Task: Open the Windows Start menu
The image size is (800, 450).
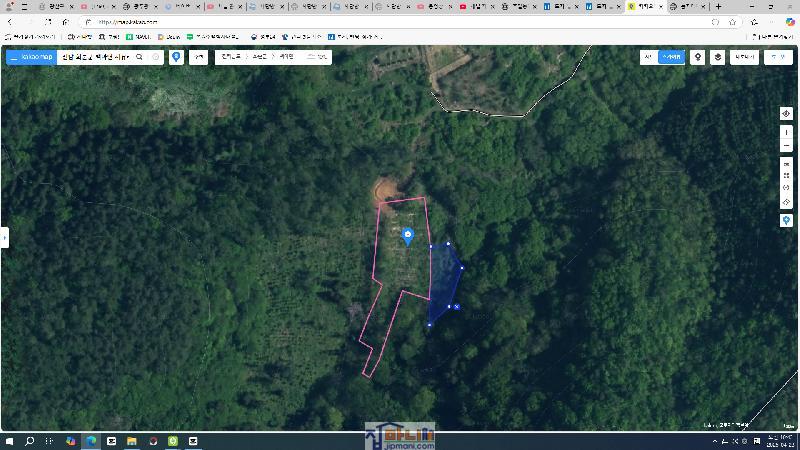Action: pos(9,440)
